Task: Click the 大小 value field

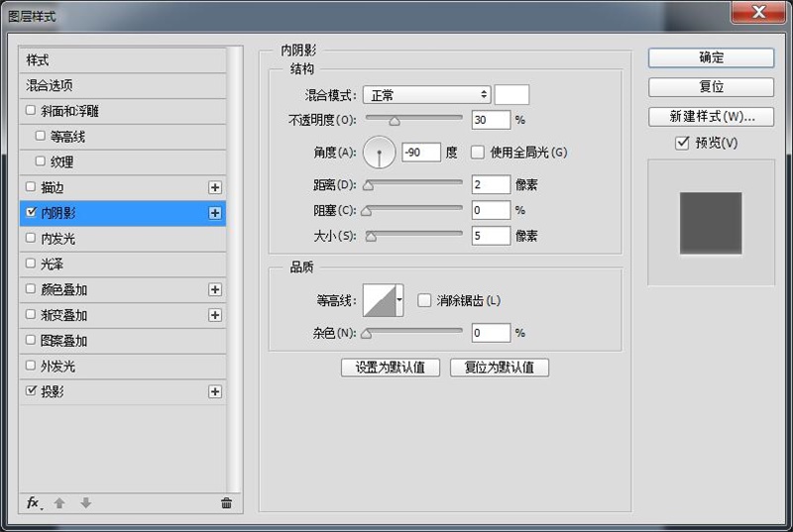Action: [x=491, y=236]
